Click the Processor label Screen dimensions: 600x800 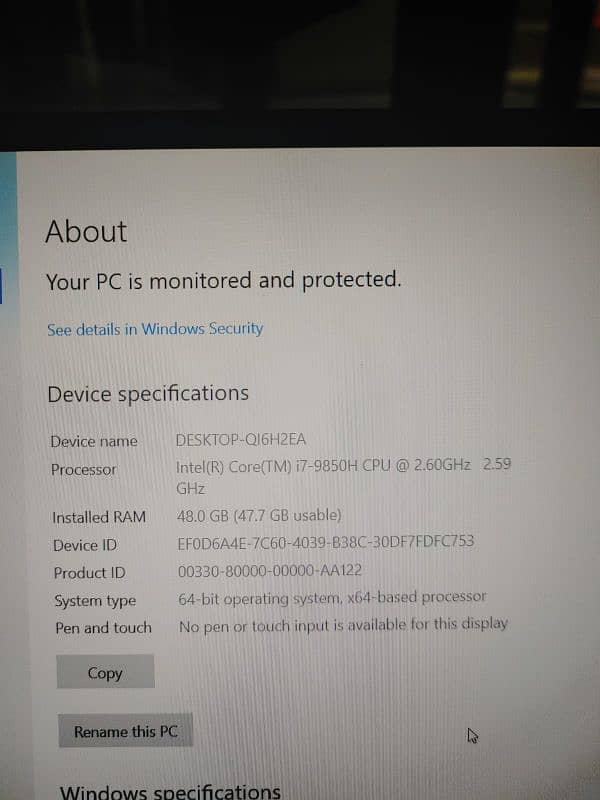[x=84, y=469]
